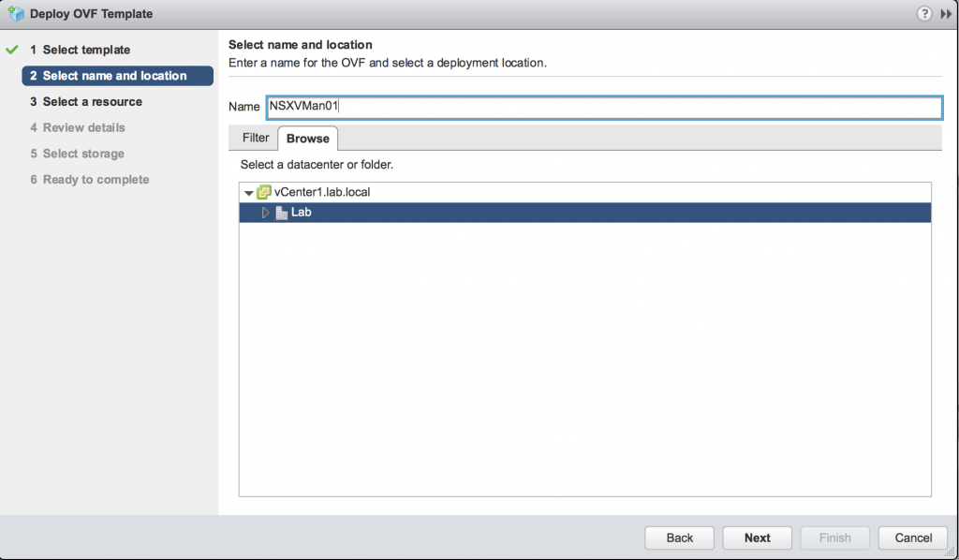
Task: Open the help question mark icon
Action: pos(924,13)
